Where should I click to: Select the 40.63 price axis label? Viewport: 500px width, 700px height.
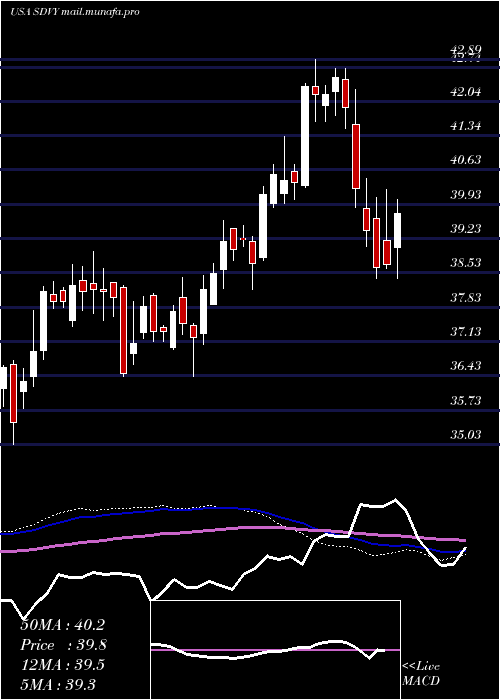[466, 160]
